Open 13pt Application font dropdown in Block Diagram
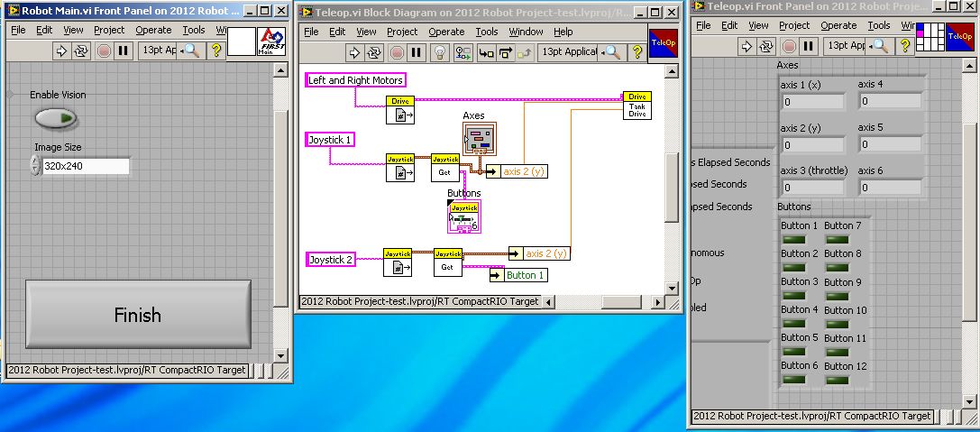 pyautogui.click(x=568, y=52)
